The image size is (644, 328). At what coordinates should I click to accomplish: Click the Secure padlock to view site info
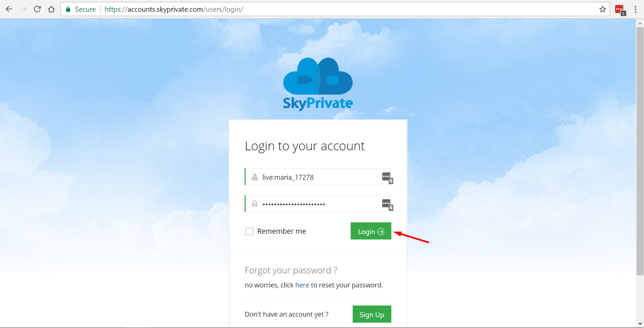pyautogui.click(x=68, y=9)
